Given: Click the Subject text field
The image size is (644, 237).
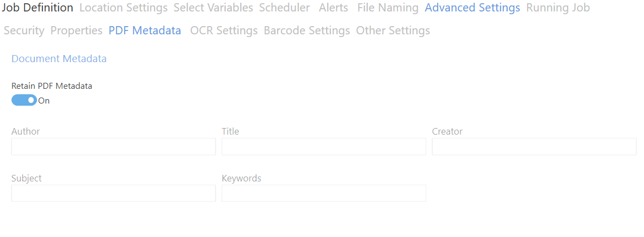Looking at the screenshot, I should [x=113, y=193].
